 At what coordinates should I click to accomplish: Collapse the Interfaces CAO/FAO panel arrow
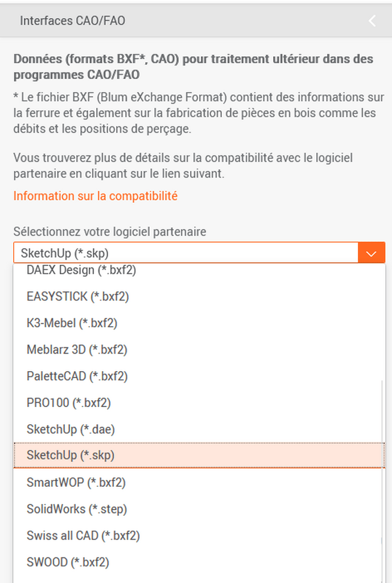372,21
